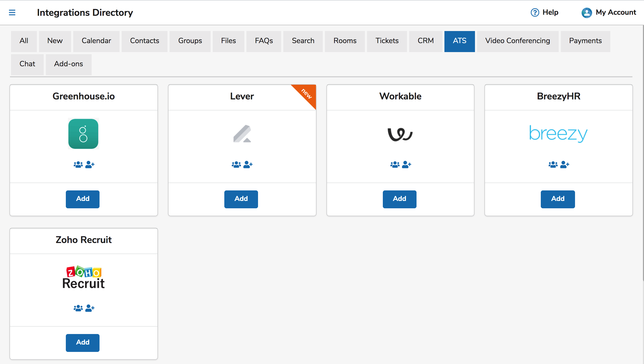Click the Help question mark icon
The width and height of the screenshot is (644, 364).
click(535, 12)
